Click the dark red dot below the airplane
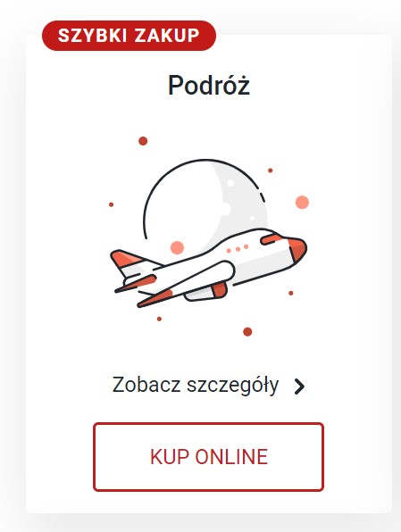The image size is (401, 532). pos(247,331)
